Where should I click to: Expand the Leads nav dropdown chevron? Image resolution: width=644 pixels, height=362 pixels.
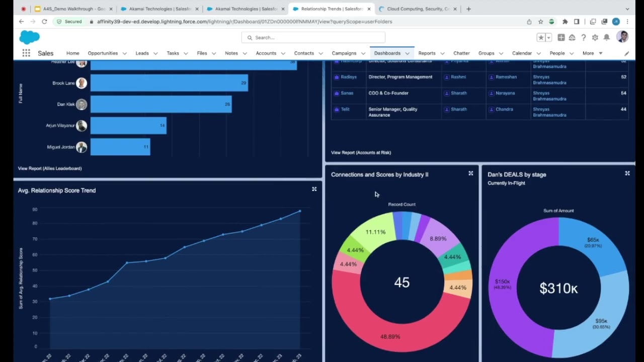(155, 53)
